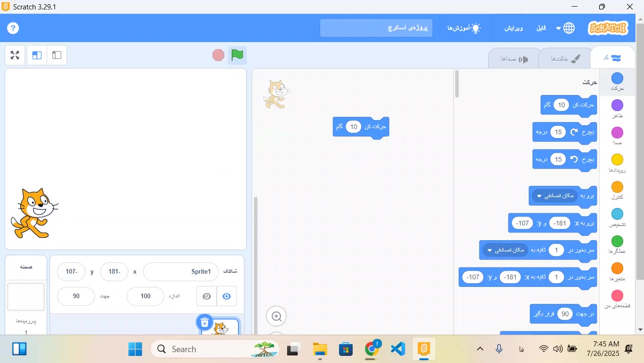Switch to the Sounds (صداها) tab

coord(514,59)
